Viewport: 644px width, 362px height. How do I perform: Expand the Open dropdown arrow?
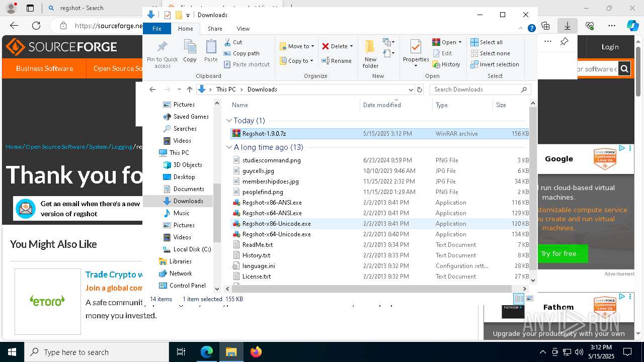460,42
